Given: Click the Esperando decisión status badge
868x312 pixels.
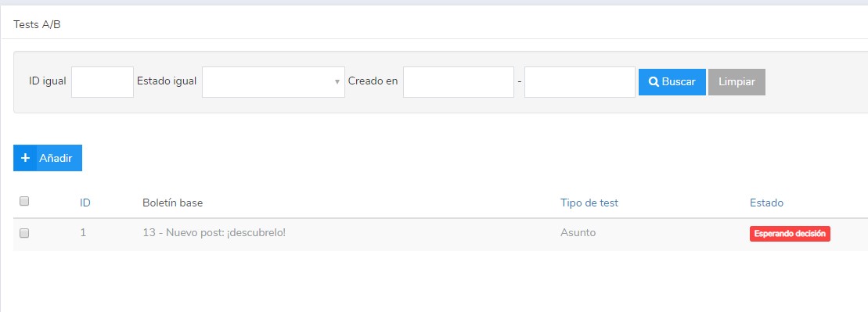Looking at the screenshot, I should [x=790, y=234].
